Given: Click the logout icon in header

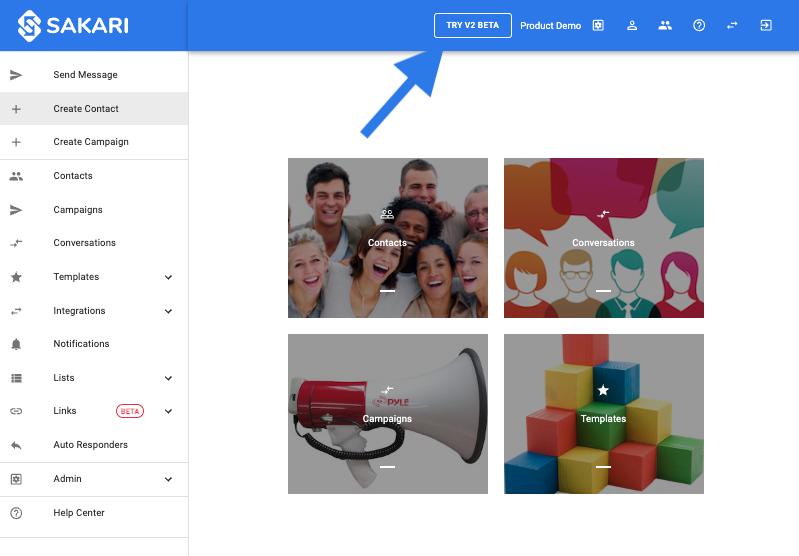Looking at the screenshot, I should coord(766,25).
